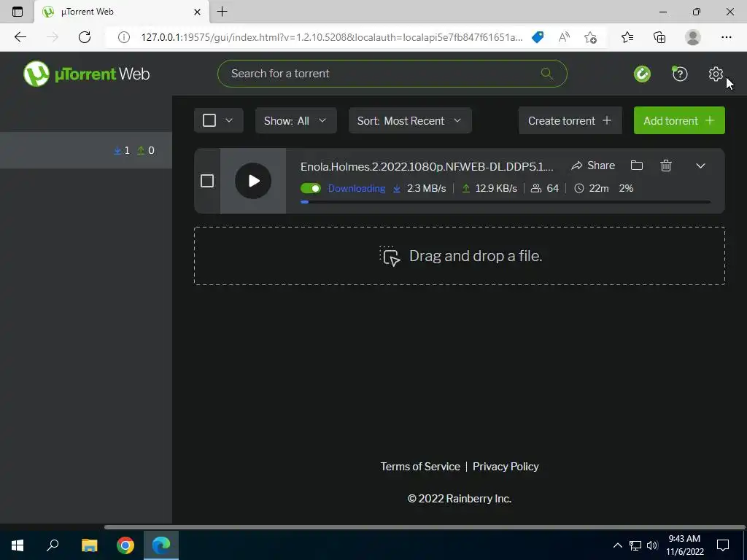Image resolution: width=747 pixels, height=560 pixels.
Task: Open the Collections icon in Edge toolbar
Action: tap(659, 37)
